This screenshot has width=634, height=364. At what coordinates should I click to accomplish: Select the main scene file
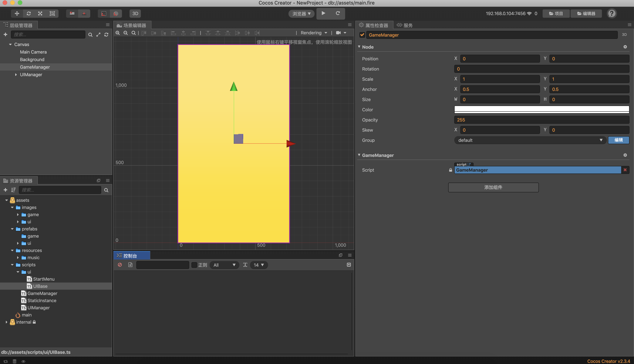pyautogui.click(x=24, y=315)
